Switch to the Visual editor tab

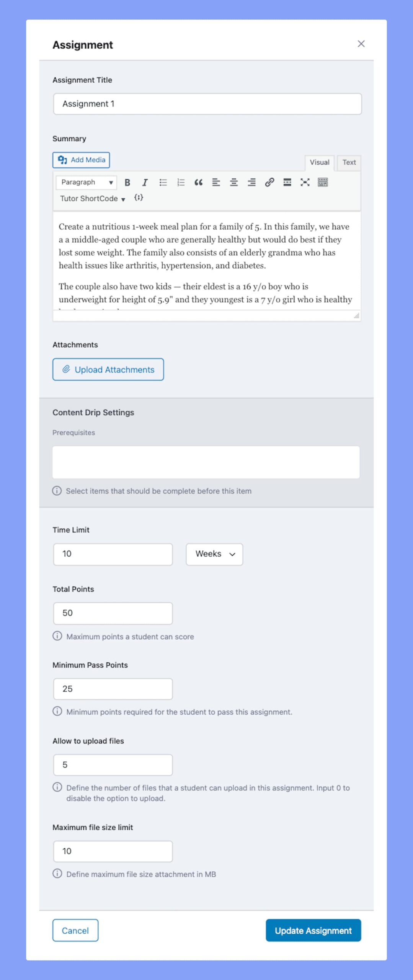pos(319,163)
